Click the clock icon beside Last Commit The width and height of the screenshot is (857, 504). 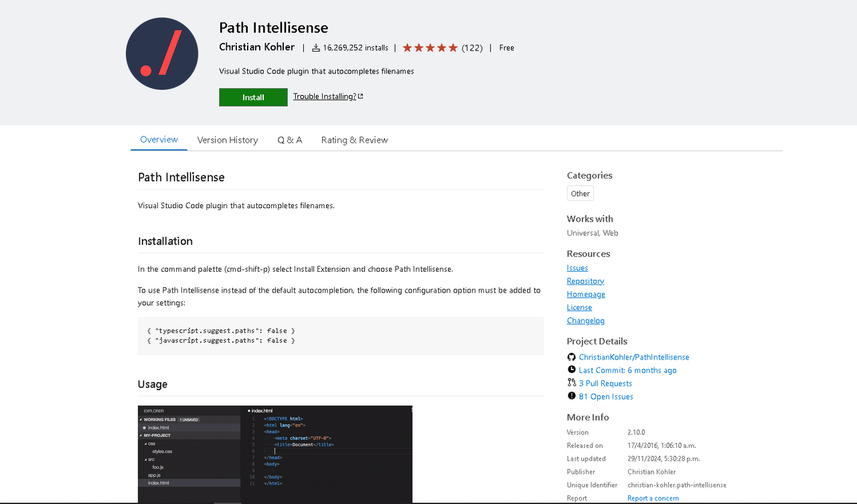point(571,369)
